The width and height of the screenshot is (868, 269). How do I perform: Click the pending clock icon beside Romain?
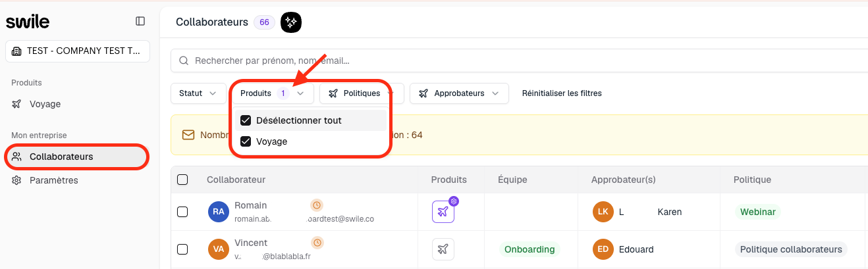317,205
